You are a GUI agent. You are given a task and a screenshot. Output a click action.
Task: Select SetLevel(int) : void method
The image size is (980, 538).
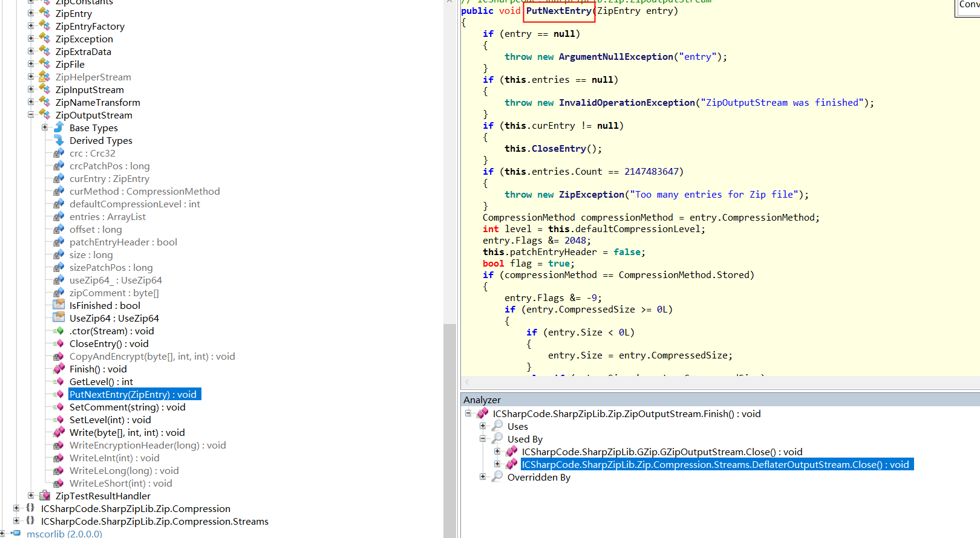[x=110, y=420]
